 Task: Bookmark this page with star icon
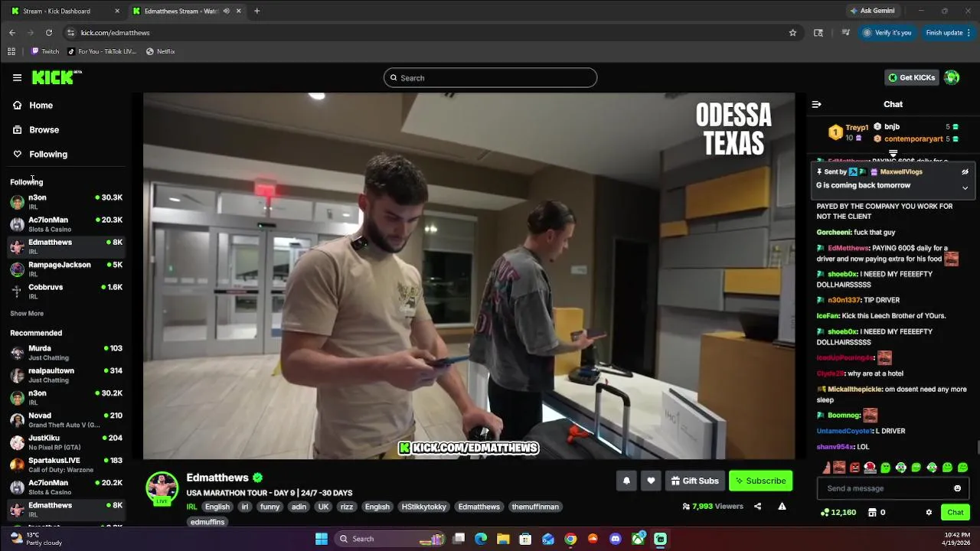click(x=792, y=33)
